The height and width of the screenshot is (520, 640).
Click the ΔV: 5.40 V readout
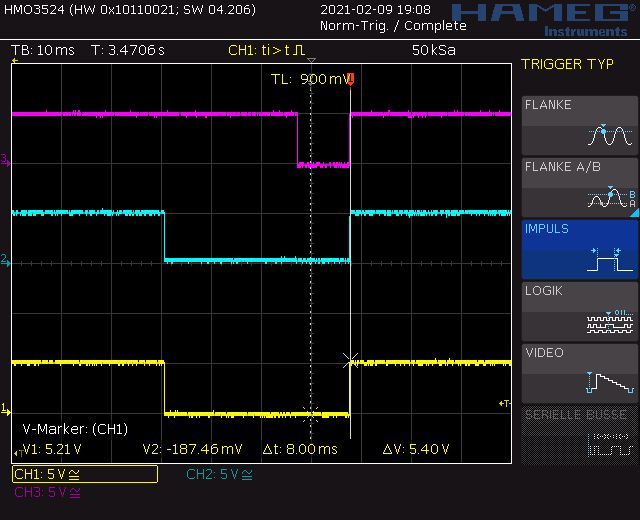(416, 449)
